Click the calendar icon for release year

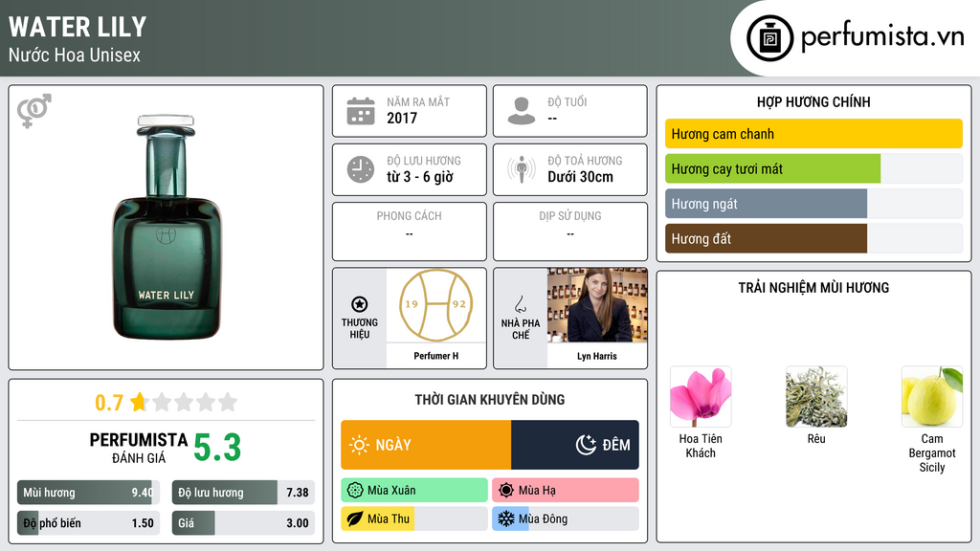click(x=361, y=111)
